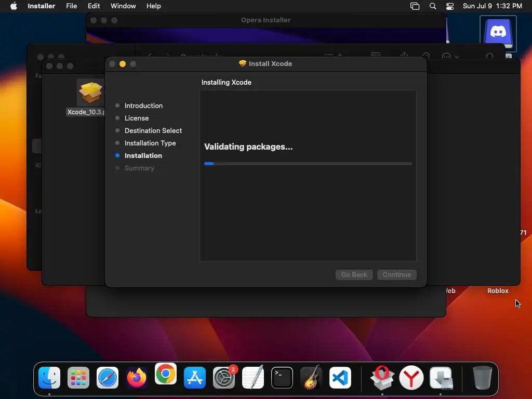Select the Destination Select step
The height and width of the screenshot is (399, 532).
[153, 130]
